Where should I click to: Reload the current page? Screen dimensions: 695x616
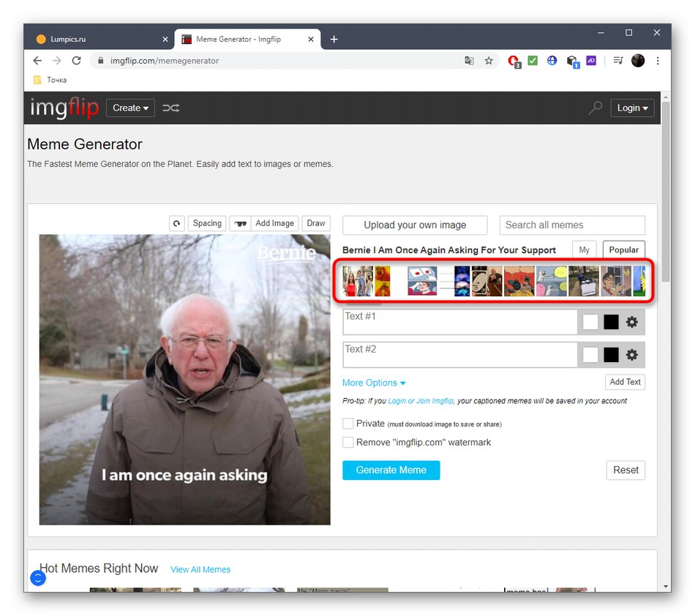click(x=76, y=61)
